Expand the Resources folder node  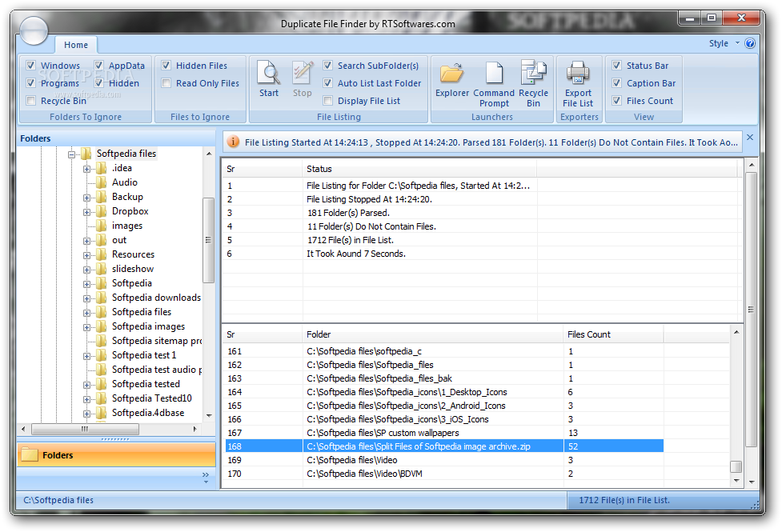point(86,255)
